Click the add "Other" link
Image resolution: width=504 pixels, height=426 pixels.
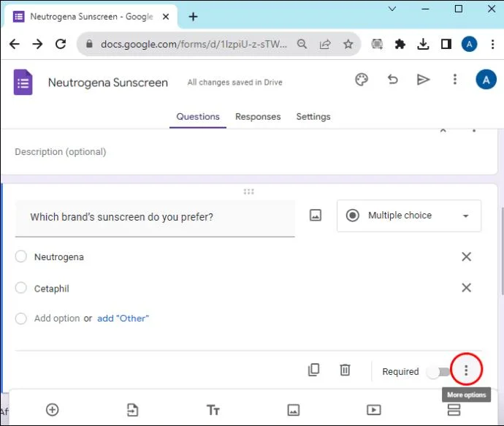[x=123, y=319]
